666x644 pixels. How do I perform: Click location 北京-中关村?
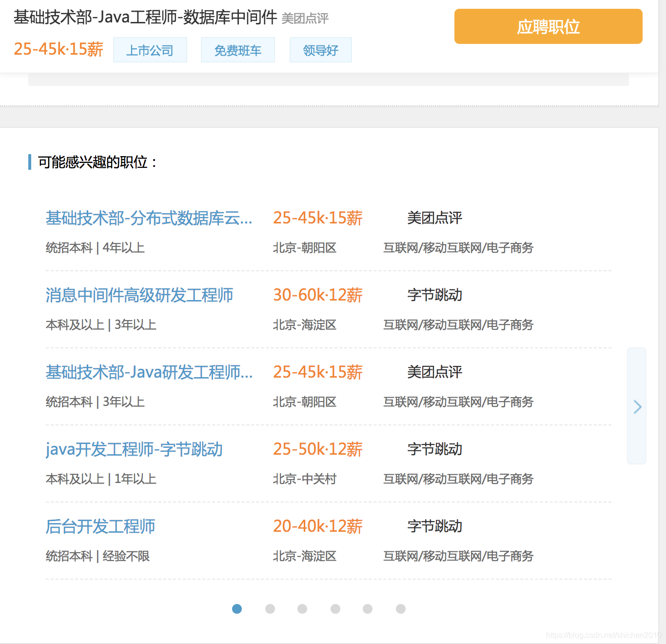pos(305,479)
